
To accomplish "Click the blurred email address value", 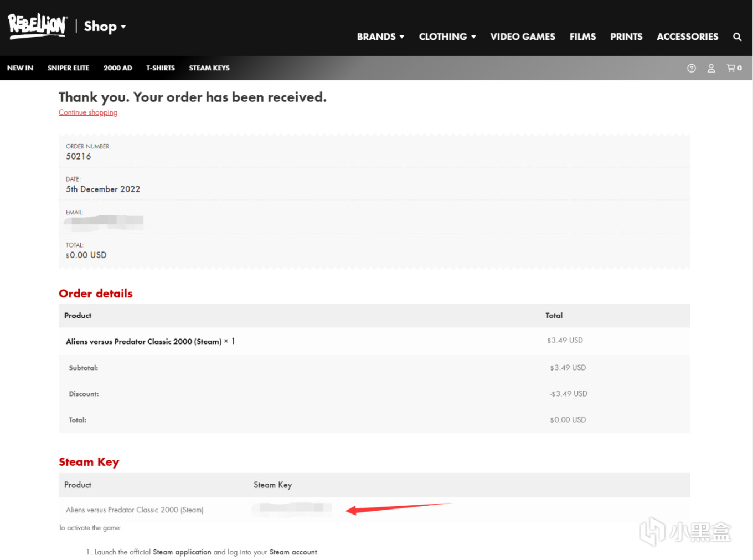I will point(104,222).
